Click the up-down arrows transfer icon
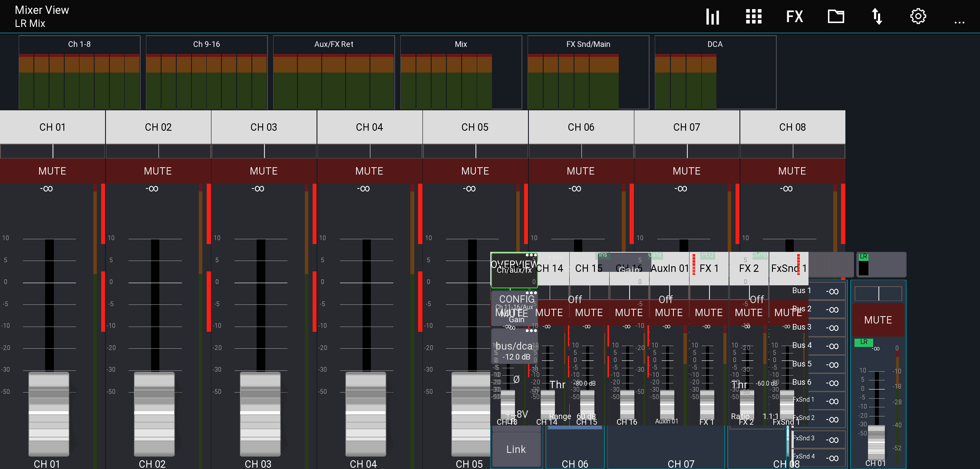 tap(877, 17)
